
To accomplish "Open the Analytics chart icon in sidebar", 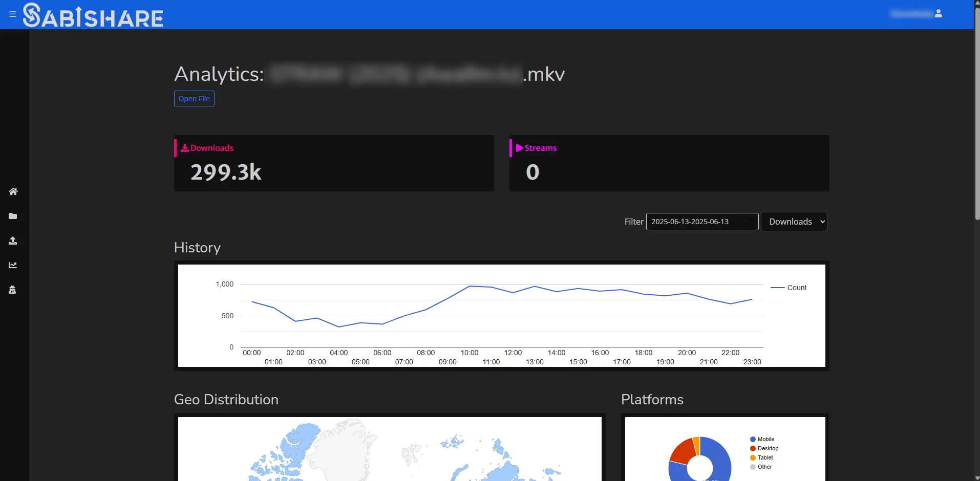I will 13,265.
